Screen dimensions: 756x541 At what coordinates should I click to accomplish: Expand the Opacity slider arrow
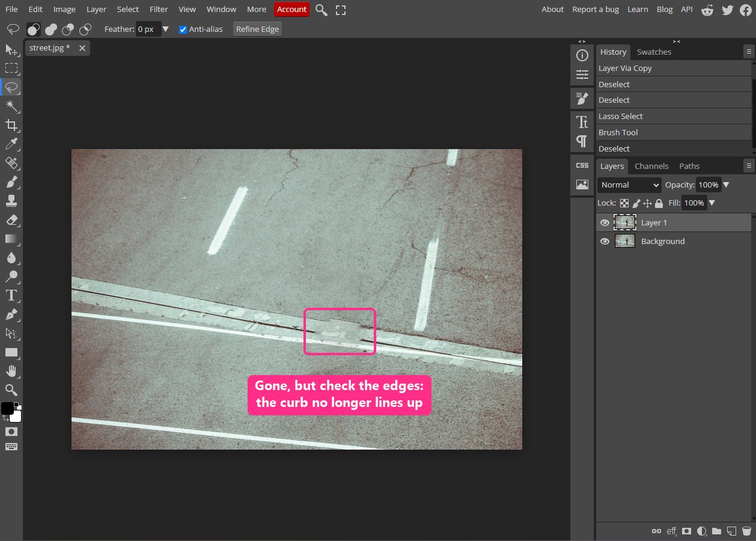click(x=726, y=185)
